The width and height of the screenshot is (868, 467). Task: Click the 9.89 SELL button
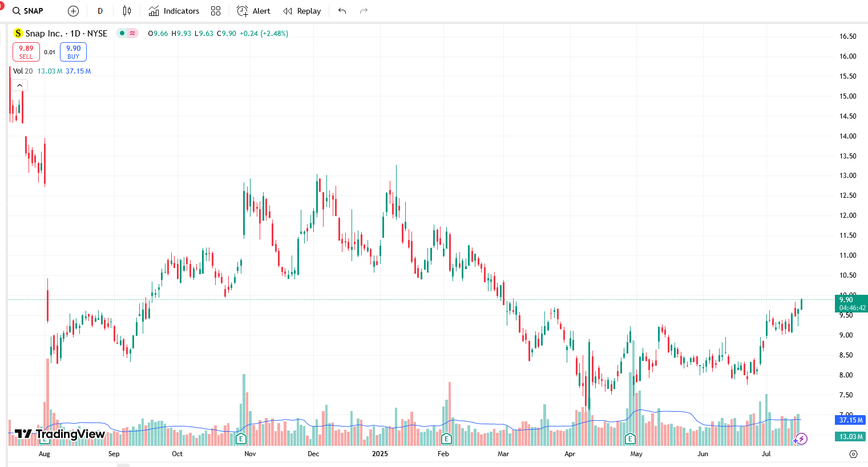(26, 52)
